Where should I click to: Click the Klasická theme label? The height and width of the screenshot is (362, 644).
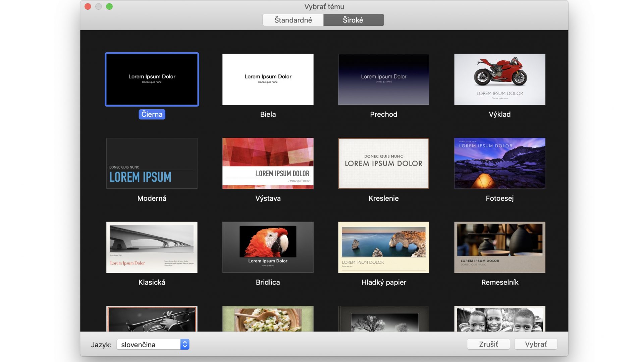pyautogui.click(x=152, y=282)
